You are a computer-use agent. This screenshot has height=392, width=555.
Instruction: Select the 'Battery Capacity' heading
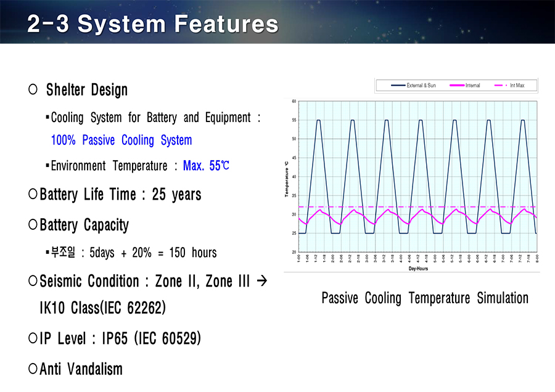tap(84, 225)
